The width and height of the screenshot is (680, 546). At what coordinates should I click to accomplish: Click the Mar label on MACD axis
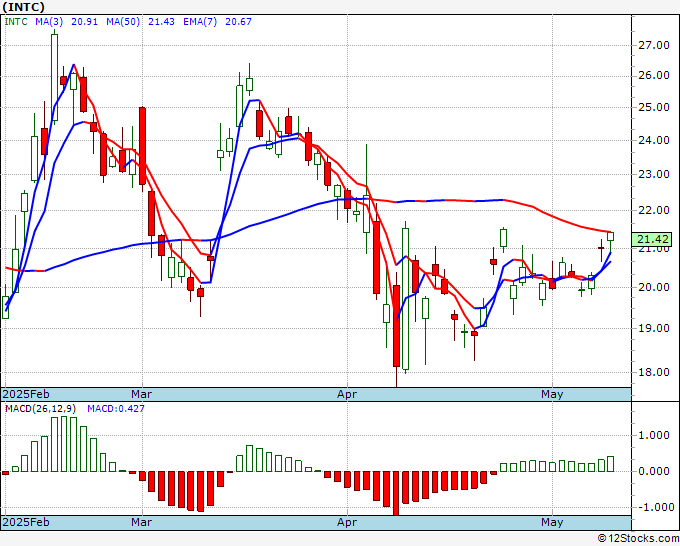point(141,522)
